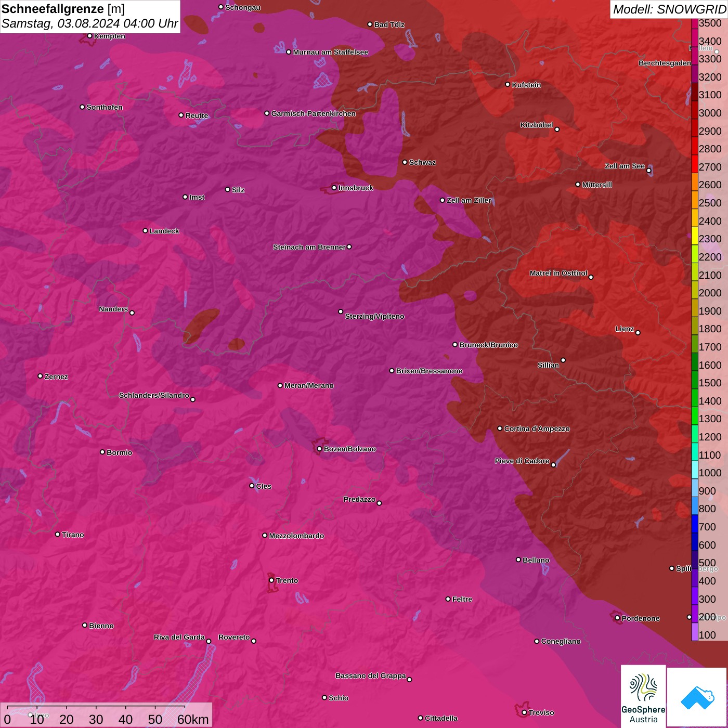Click the Cles city label
Screen dimensions: 728x728
(264, 486)
